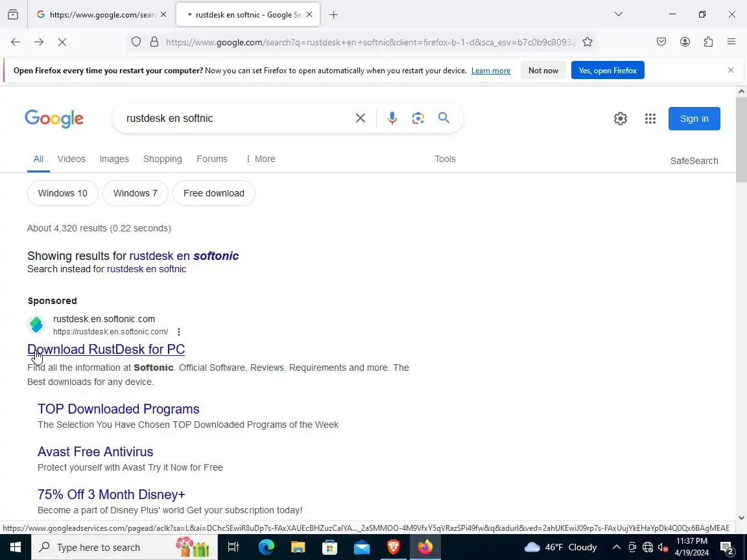Show hidden system tray icons
The width and height of the screenshot is (747, 560).
[x=617, y=547]
